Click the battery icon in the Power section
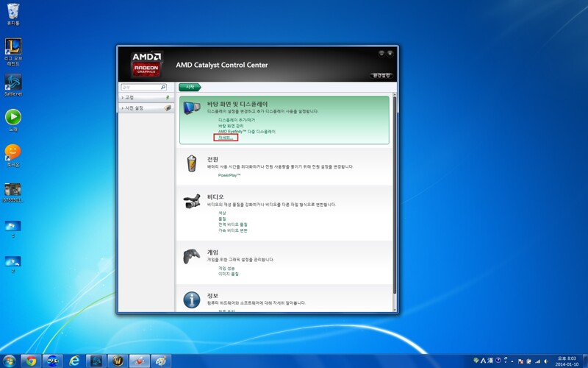This screenshot has width=588, height=368. [192, 163]
